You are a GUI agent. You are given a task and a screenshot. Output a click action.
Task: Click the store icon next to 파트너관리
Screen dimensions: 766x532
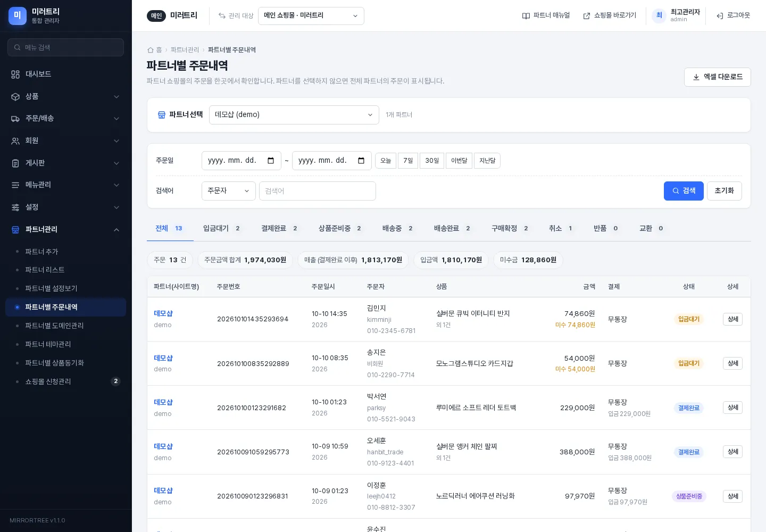pos(15,230)
